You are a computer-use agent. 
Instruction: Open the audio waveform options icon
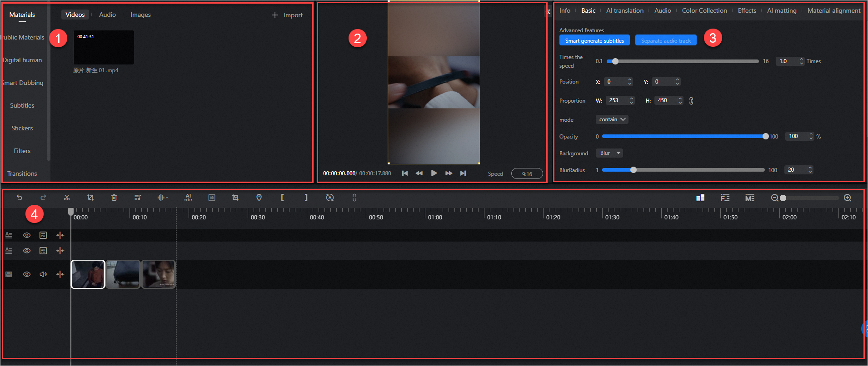coord(163,198)
